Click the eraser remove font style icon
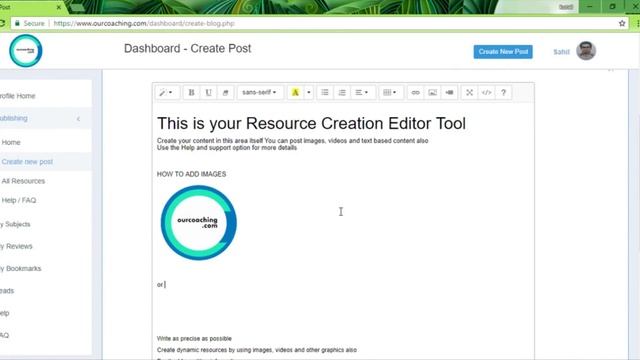Screen dimensions: 640x360 pos(225,93)
